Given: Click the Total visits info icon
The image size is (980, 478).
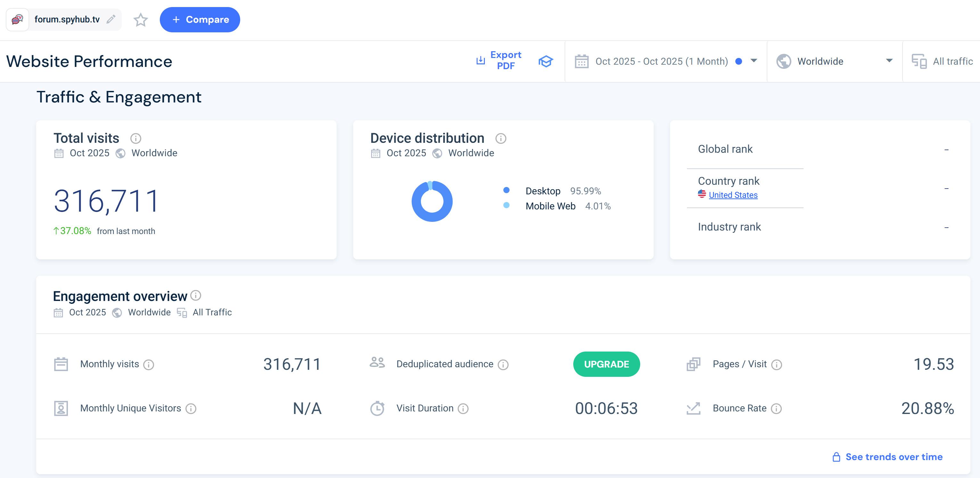Looking at the screenshot, I should point(135,138).
